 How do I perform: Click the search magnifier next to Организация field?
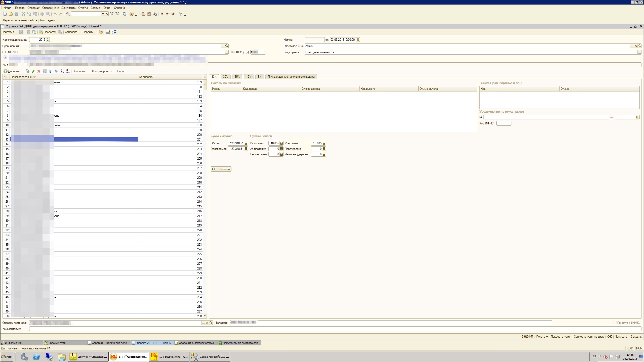(x=227, y=46)
